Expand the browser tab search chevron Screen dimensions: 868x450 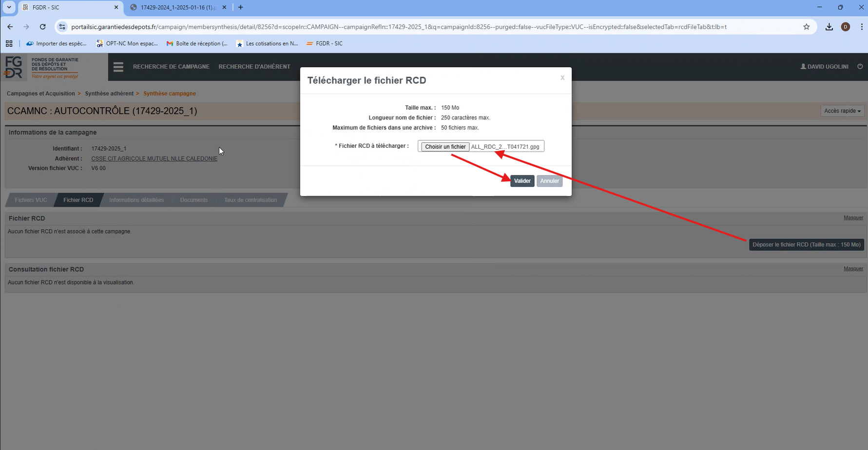9,7
